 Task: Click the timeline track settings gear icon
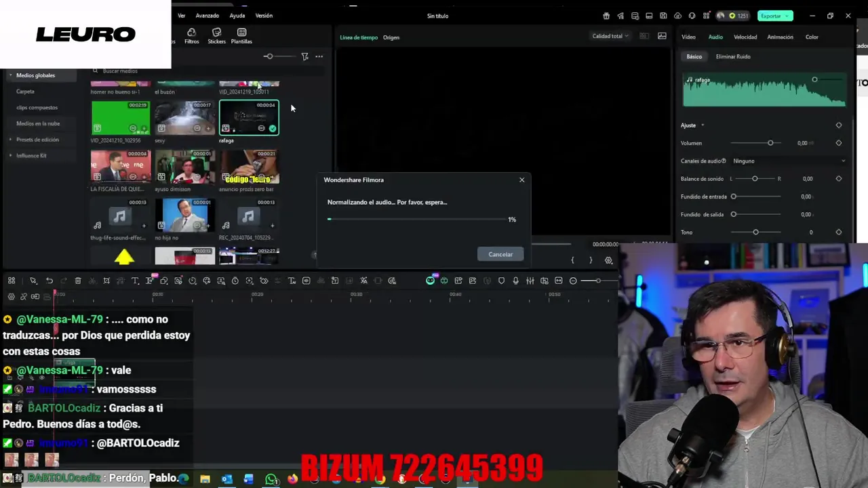[x=11, y=296]
